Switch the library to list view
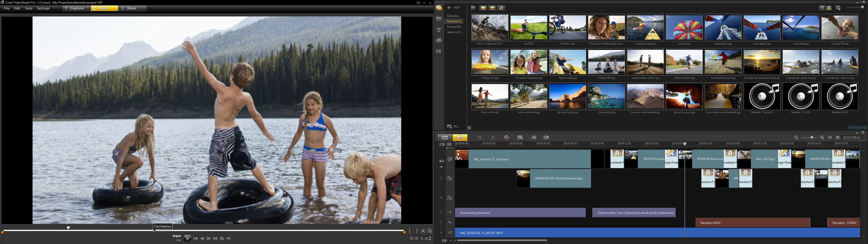868x244 pixels. pyautogui.click(x=822, y=7)
